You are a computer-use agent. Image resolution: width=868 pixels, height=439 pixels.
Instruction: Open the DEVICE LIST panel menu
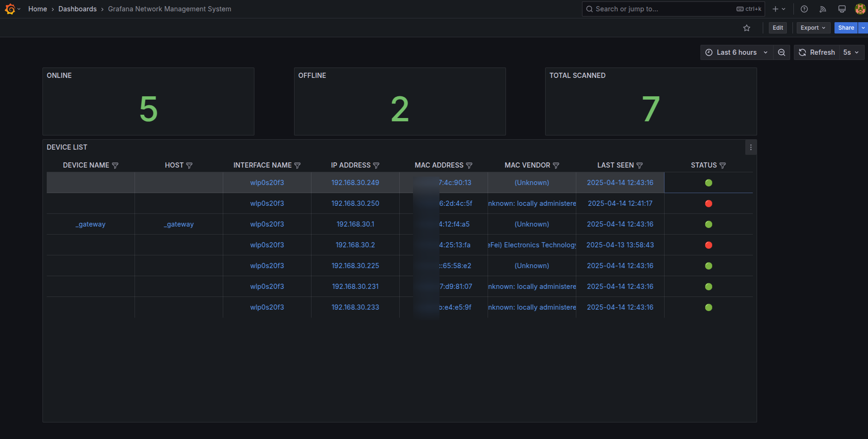[750, 147]
